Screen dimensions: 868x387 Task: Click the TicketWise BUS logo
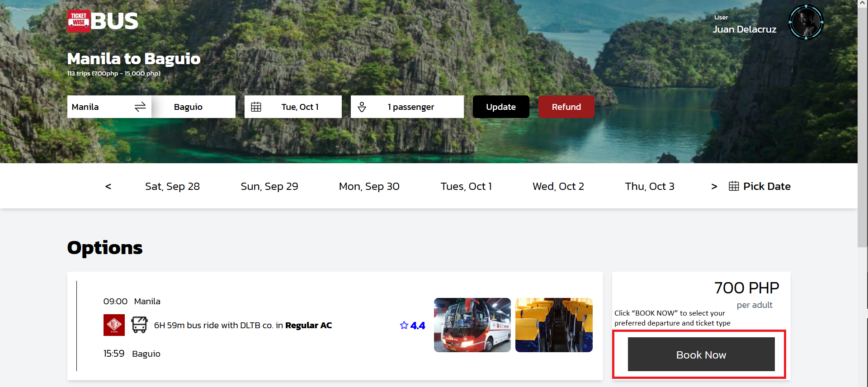tap(103, 21)
